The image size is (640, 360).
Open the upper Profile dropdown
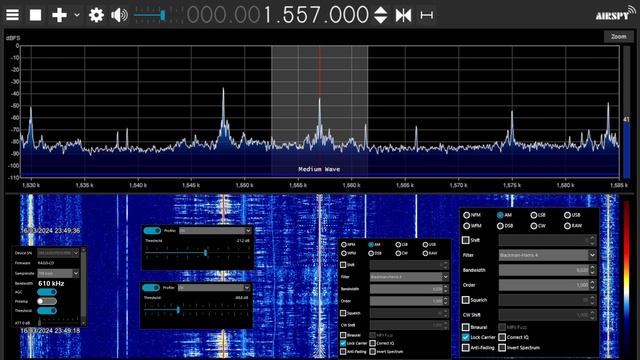point(215,231)
